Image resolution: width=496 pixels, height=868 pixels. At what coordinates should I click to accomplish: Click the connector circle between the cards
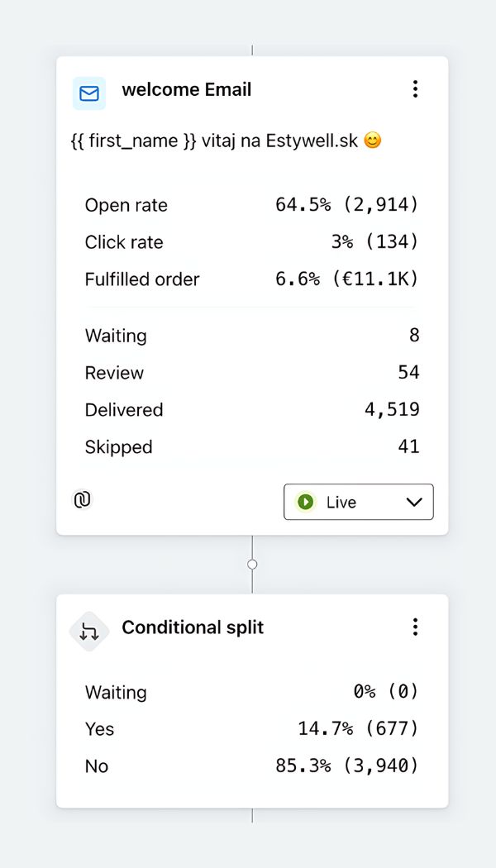(x=252, y=564)
